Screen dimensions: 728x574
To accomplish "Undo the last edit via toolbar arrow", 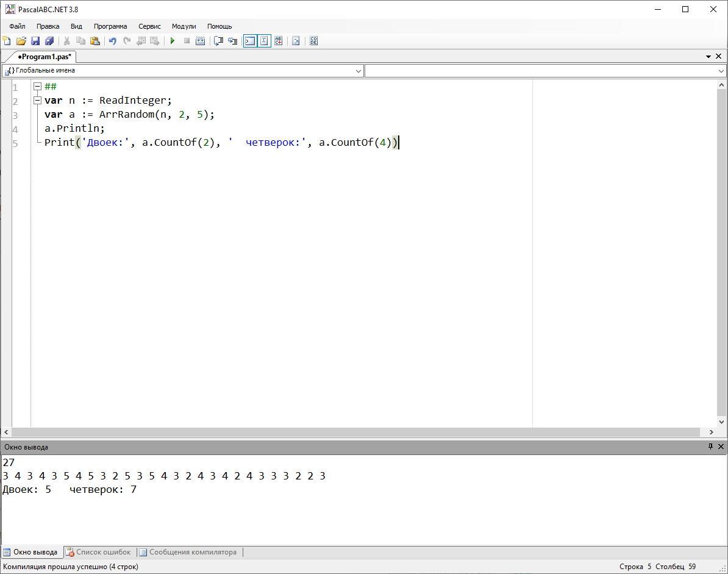I will coord(112,41).
